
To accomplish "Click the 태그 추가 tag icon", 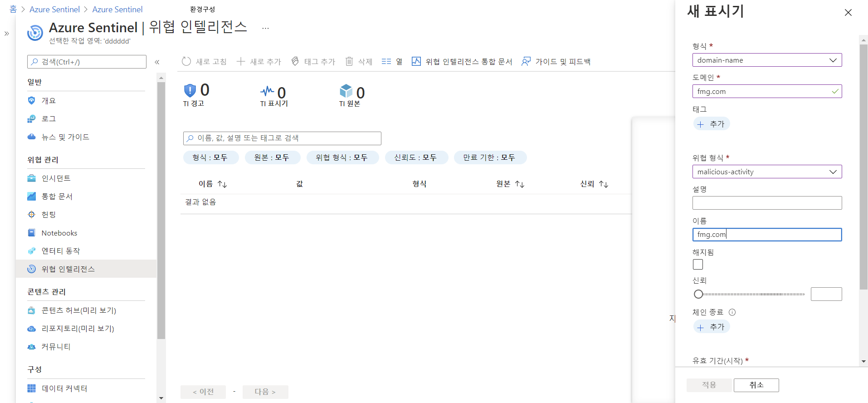I will 295,61.
